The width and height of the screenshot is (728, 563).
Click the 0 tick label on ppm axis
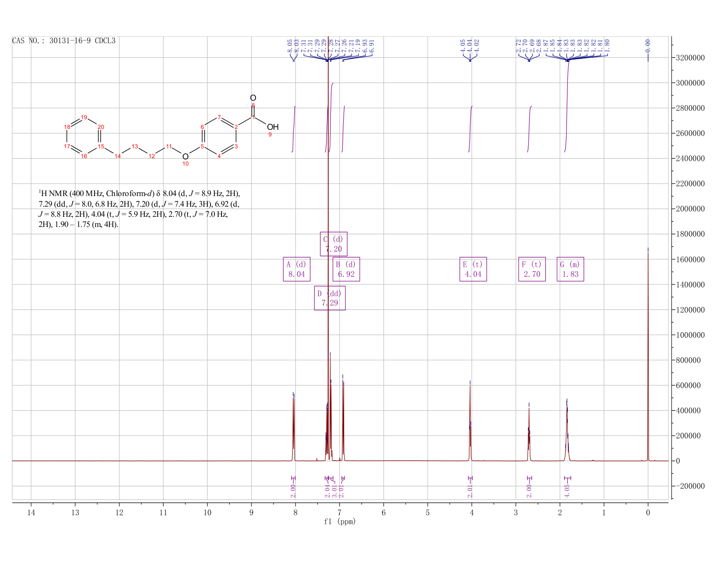click(648, 513)
